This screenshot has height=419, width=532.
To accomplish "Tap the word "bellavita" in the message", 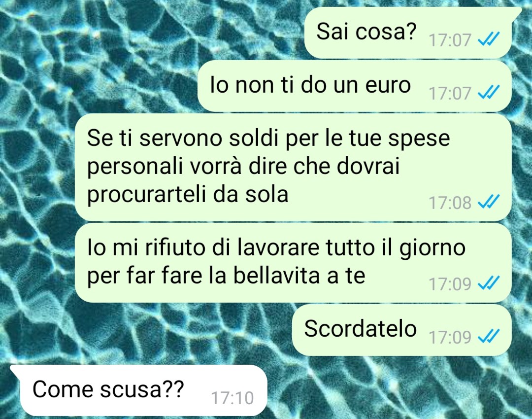I will click(277, 275).
